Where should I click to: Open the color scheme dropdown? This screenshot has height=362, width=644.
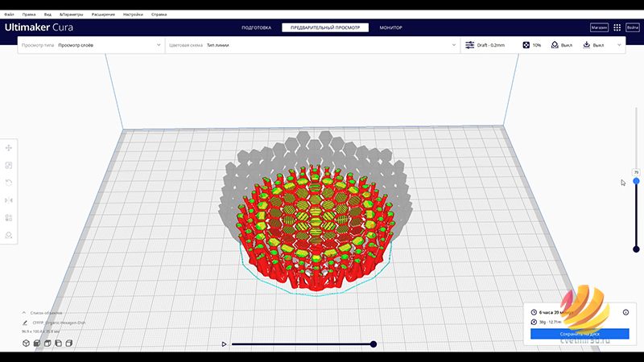312,45
